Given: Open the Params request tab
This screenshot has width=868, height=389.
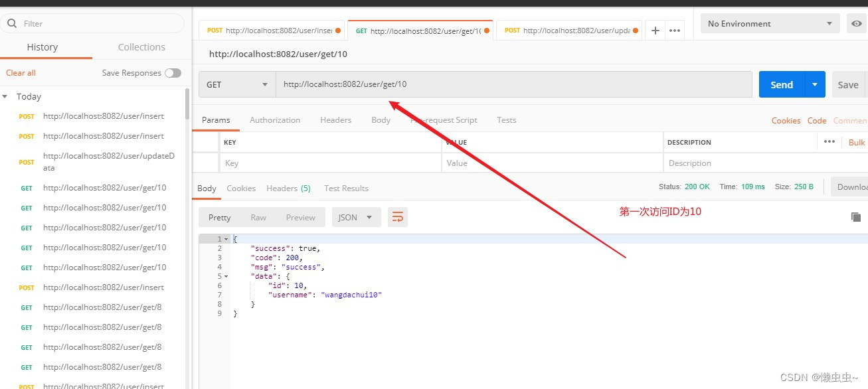Looking at the screenshot, I should pos(216,120).
